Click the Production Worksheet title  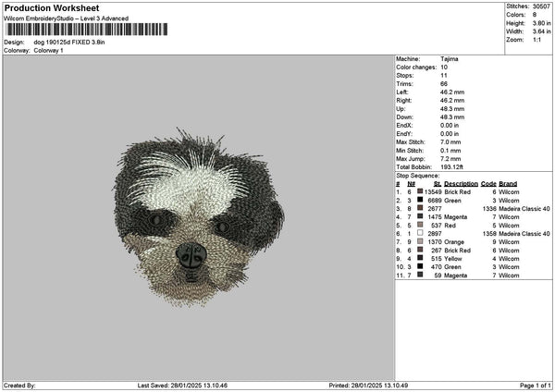(x=51, y=7)
